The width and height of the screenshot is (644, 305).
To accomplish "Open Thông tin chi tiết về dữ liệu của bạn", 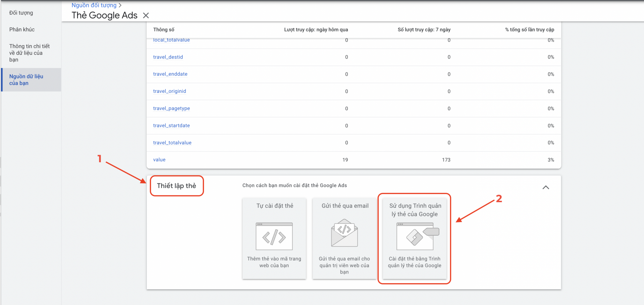I will [x=30, y=53].
